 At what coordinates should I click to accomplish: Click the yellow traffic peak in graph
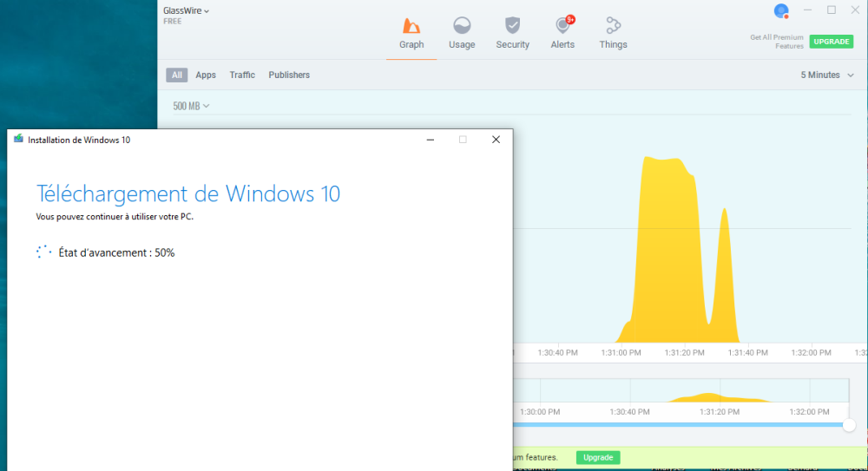(x=667, y=249)
